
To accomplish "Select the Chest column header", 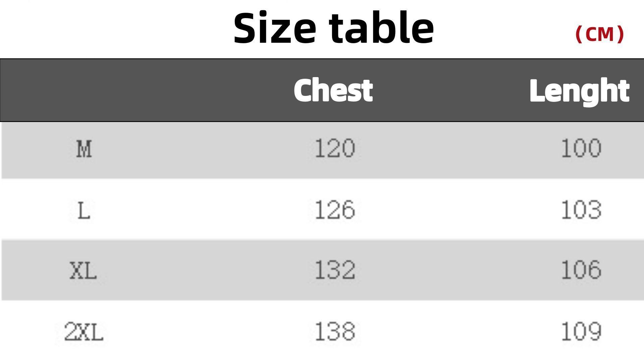I will (333, 90).
